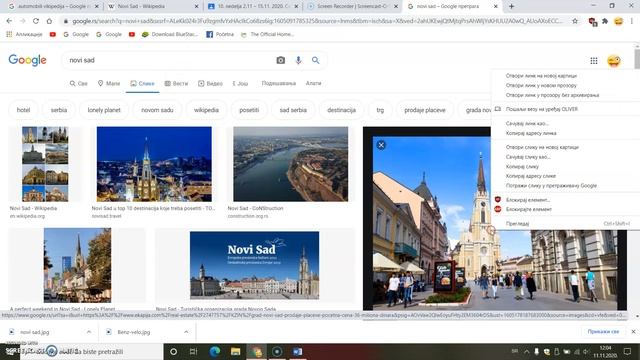This screenshot has width=640, height=360.
Task: Choose 'Отвори слику на новој картици'
Action: point(566,147)
